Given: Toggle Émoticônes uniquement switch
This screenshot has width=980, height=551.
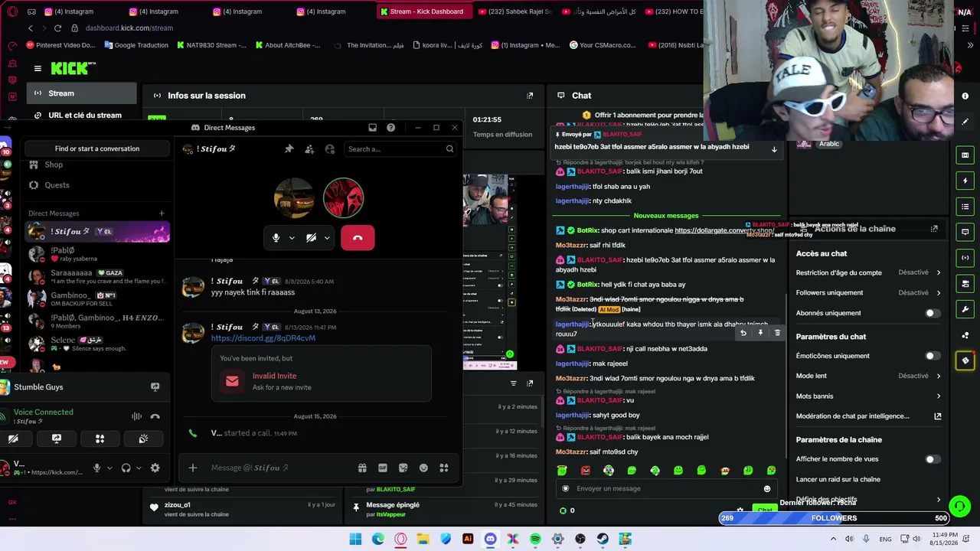Looking at the screenshot, I should [932, 356].
